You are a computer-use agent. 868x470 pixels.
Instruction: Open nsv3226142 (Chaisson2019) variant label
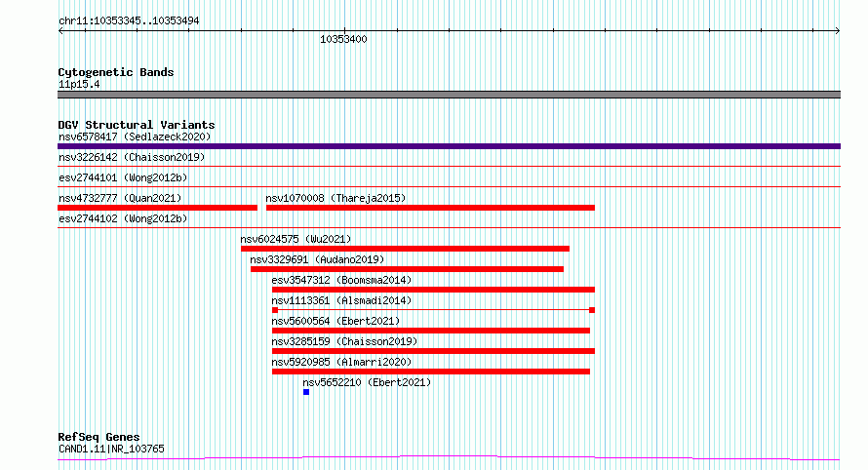point(132,157)
